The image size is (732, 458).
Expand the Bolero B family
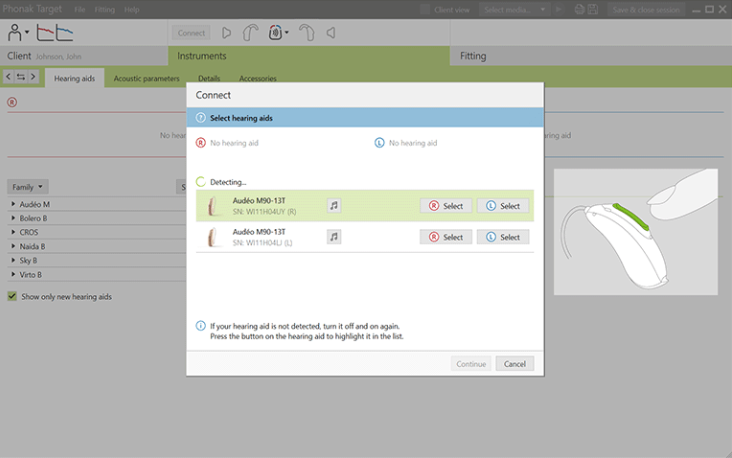tap(13, 218)
